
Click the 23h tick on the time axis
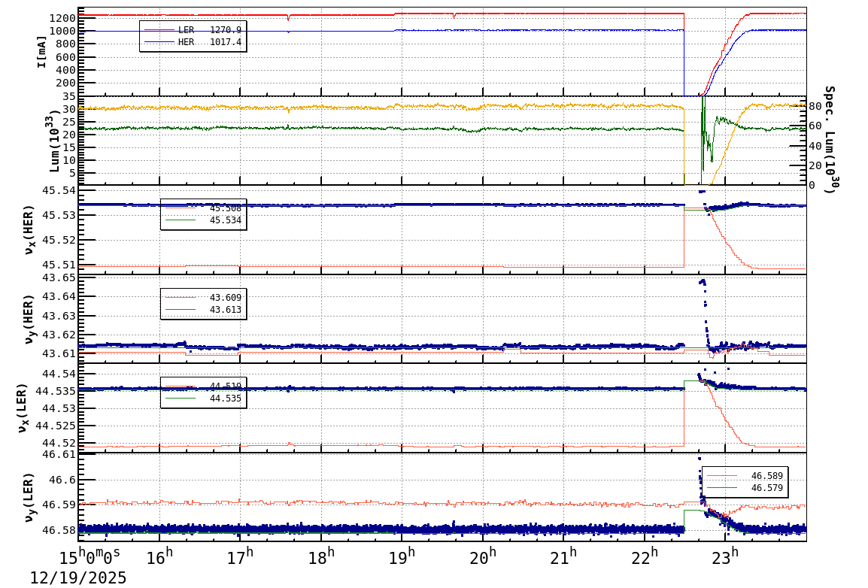tap(724, 553)
